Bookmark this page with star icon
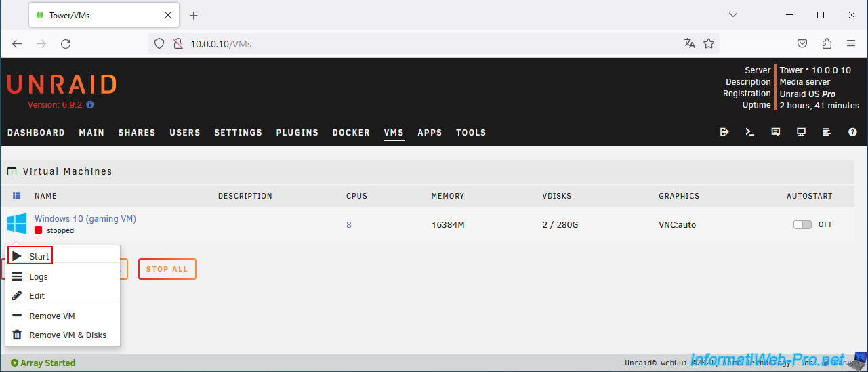This screenshot has width=868, height=372. [x=709, y=43]
